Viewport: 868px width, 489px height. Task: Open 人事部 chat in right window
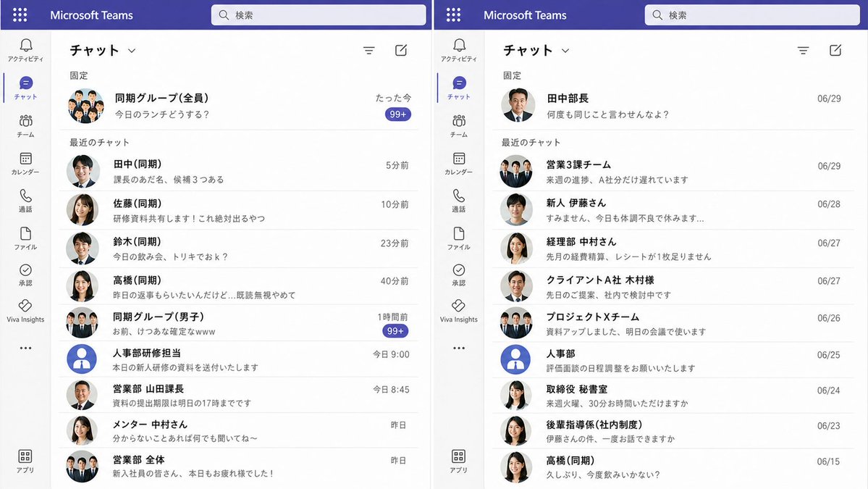coord(673,360)
